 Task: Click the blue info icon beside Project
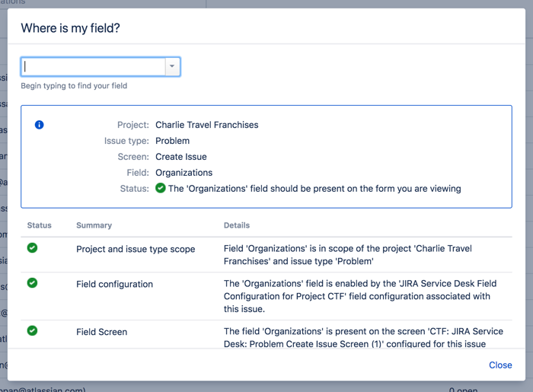pos(39,125)
